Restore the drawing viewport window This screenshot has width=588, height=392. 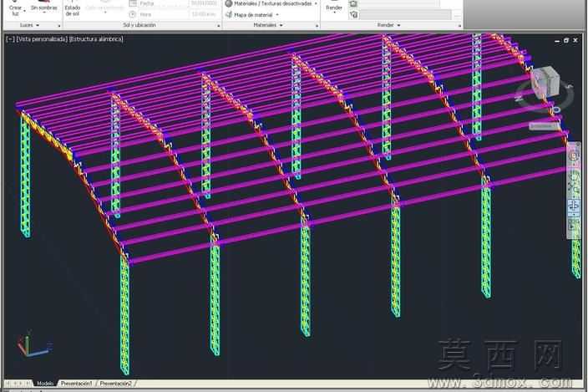(x=566, y=40)
